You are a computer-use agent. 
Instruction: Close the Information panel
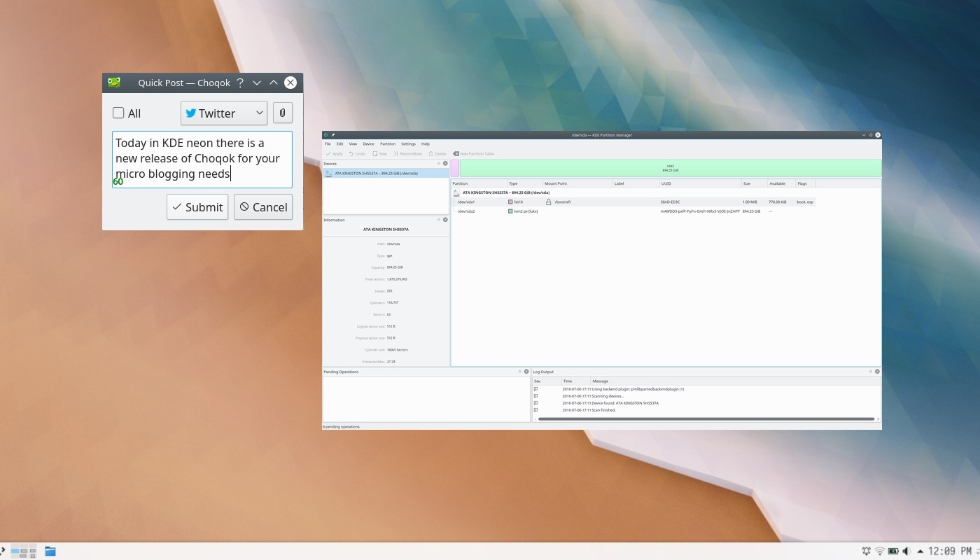[x=445, y=220]
